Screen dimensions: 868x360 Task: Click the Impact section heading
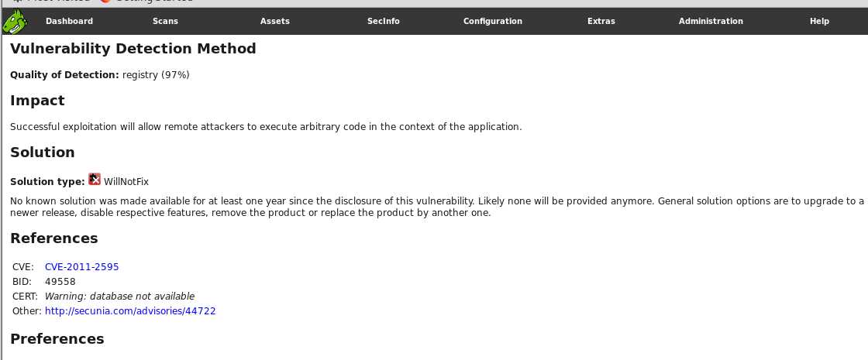point(38,101)
